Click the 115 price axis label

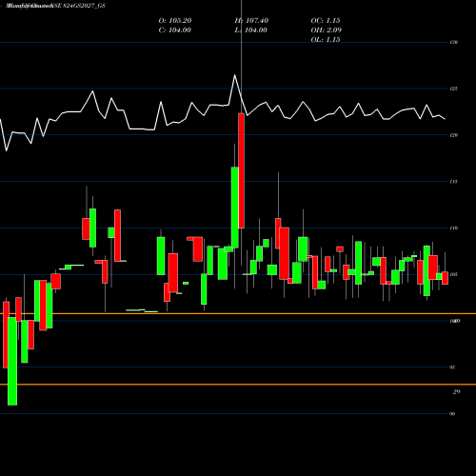[453, 182]
